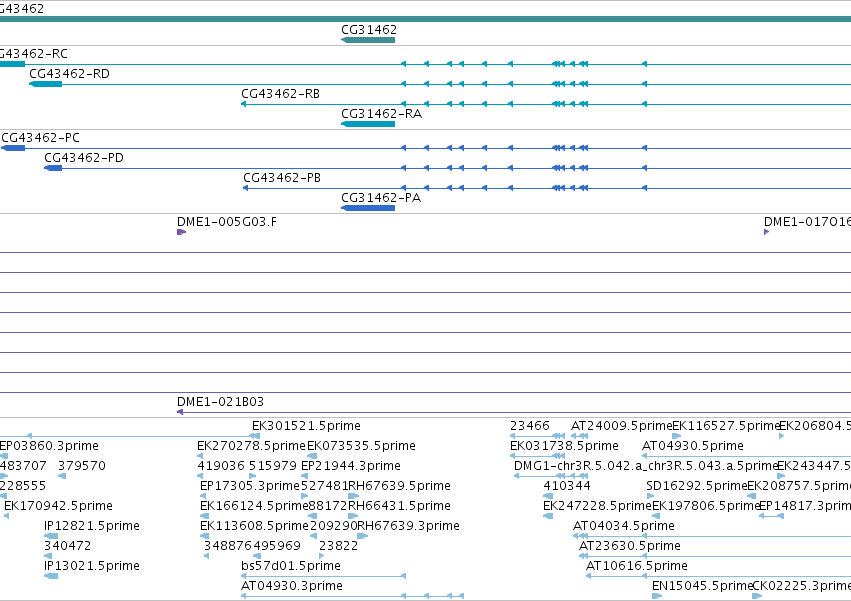This screenshot has width=851, height=601.
Task: Click the CG43462-PD coding block
Action: (x=53, y=168)
